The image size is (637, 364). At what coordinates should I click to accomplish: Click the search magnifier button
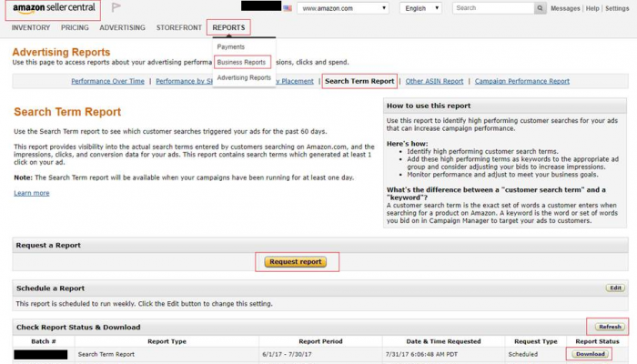coord(540,8)
